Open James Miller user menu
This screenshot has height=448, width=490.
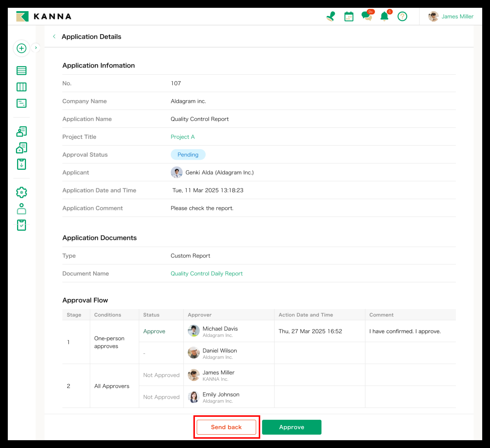pyautogui.click(x=451, y=17)
